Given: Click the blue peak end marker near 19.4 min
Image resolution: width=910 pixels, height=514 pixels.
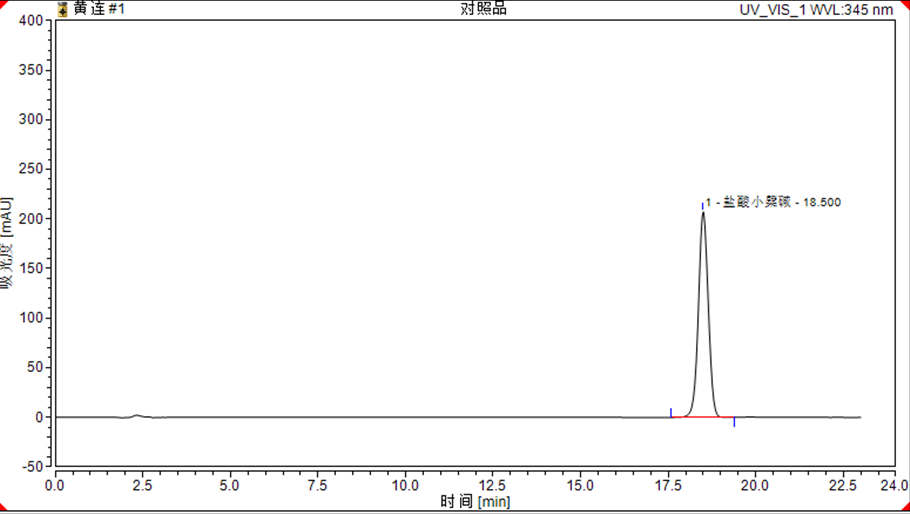Looking at the screenshot, I should tap(734, 422).
